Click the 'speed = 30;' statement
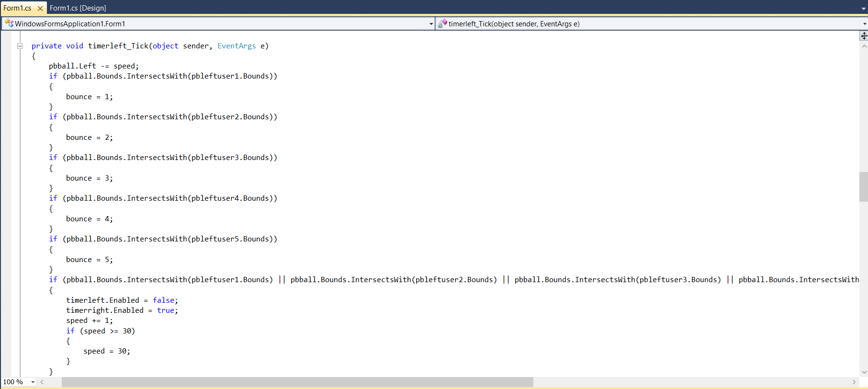Viewport: 868px width, 389px height. [x=107, y=351]
